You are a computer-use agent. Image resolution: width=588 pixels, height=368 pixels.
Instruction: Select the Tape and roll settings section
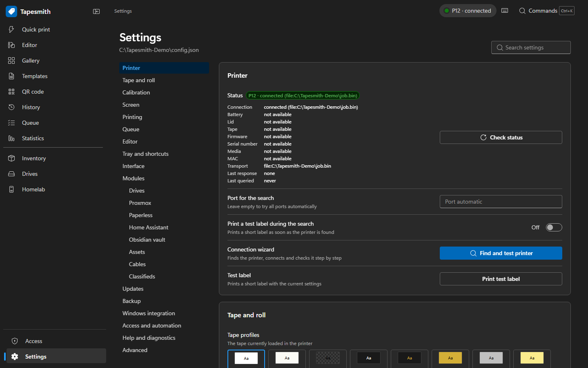(164, 80)
